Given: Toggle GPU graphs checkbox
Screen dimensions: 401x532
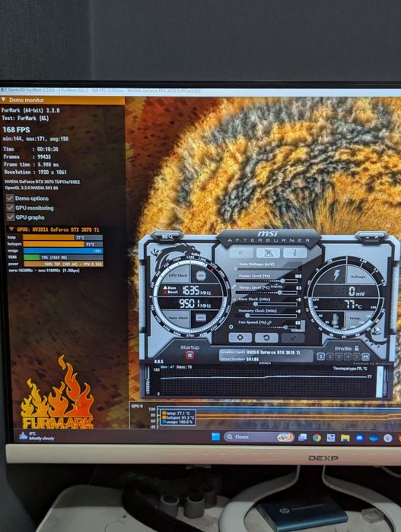Looking at the screenshot, I should 11,217.
